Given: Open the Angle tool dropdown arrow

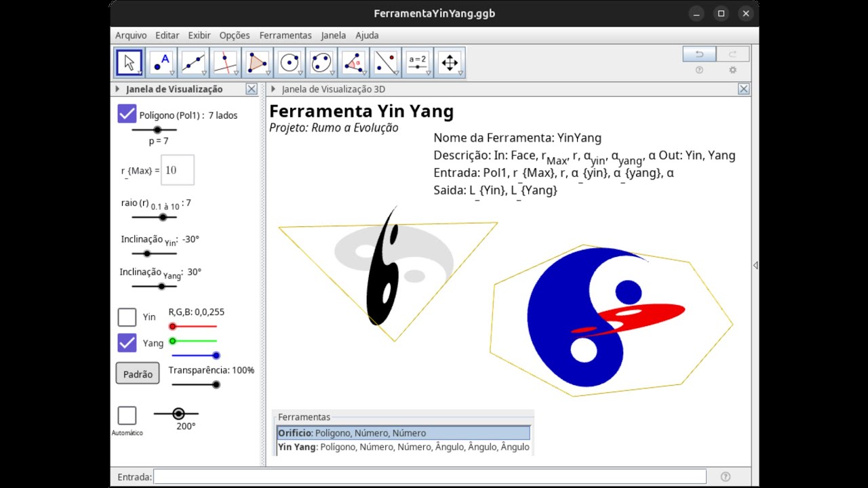Looking at the screenshot, I should pos(364,73).
